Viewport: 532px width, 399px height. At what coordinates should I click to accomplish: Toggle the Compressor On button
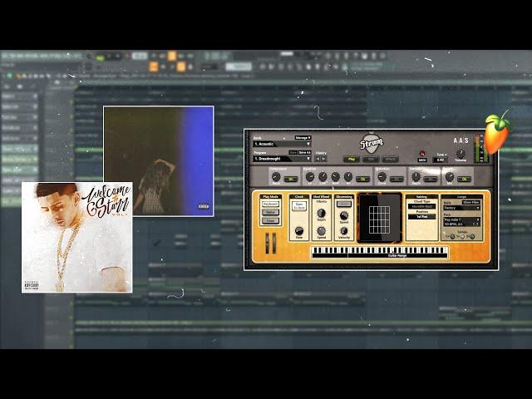pyautogui.click(x=290, y=178)
